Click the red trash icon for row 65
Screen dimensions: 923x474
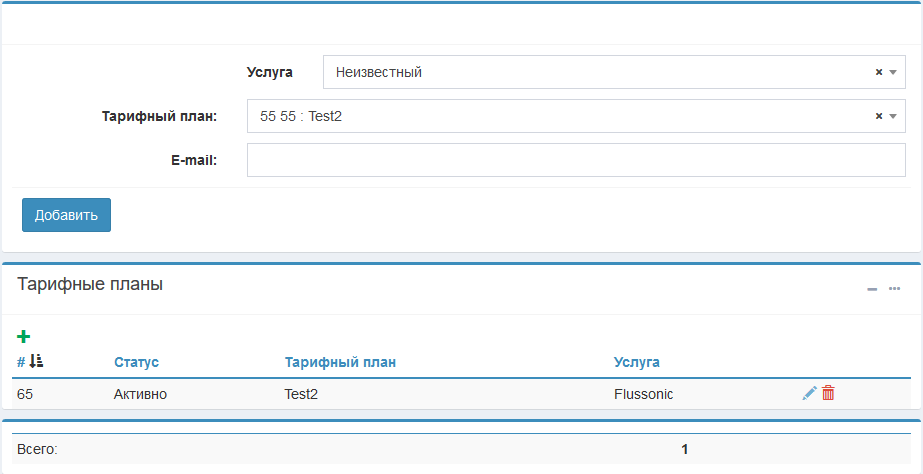coord(828,394)
